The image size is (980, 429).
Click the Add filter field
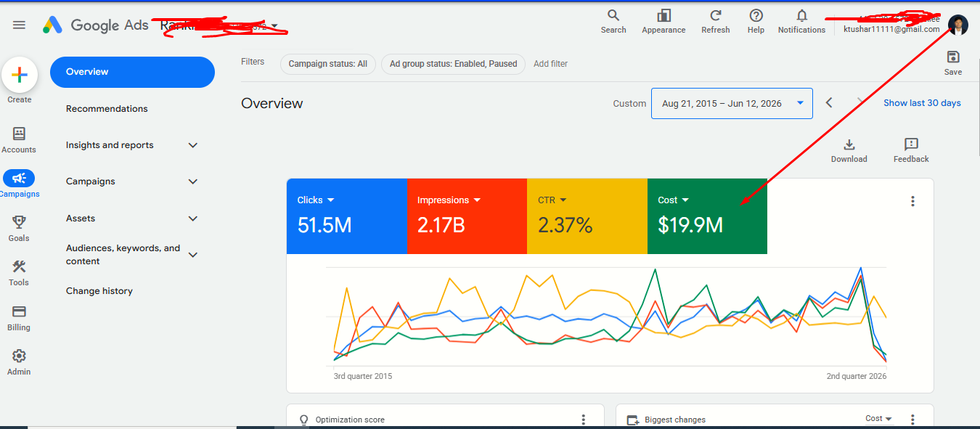[x=551, y=64]
